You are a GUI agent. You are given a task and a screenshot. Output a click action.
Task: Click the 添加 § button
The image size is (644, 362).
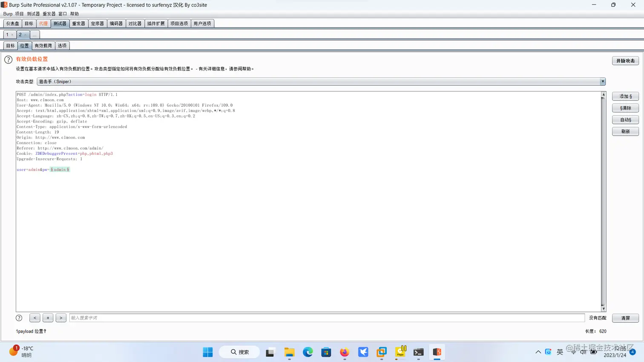tap(625, 97)
